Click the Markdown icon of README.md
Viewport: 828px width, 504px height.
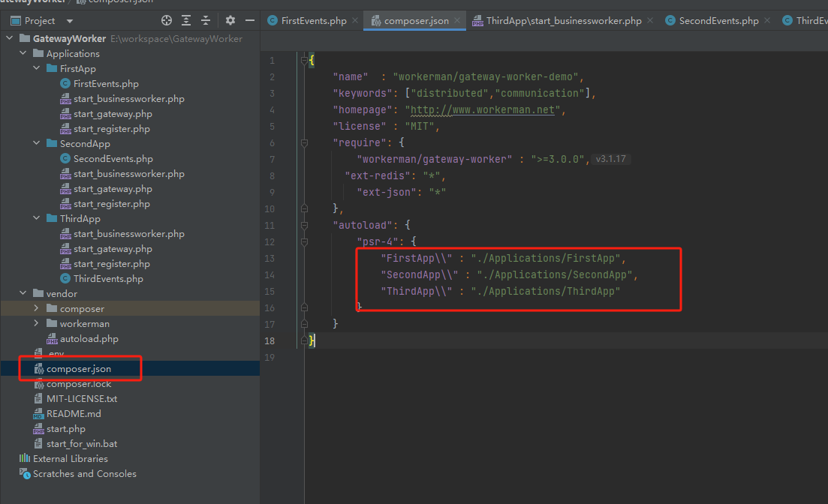click(x=38, y=414)
